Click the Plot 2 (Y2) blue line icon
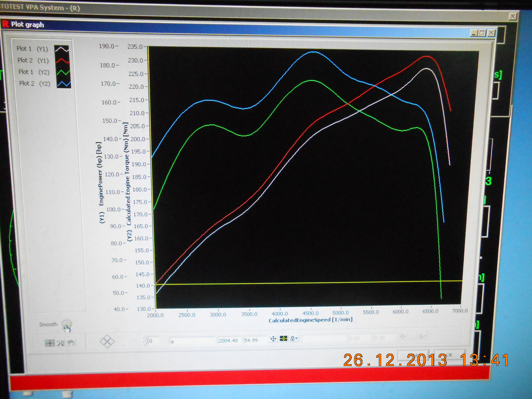Screen dimensions: 532x399 coord(64,84)
